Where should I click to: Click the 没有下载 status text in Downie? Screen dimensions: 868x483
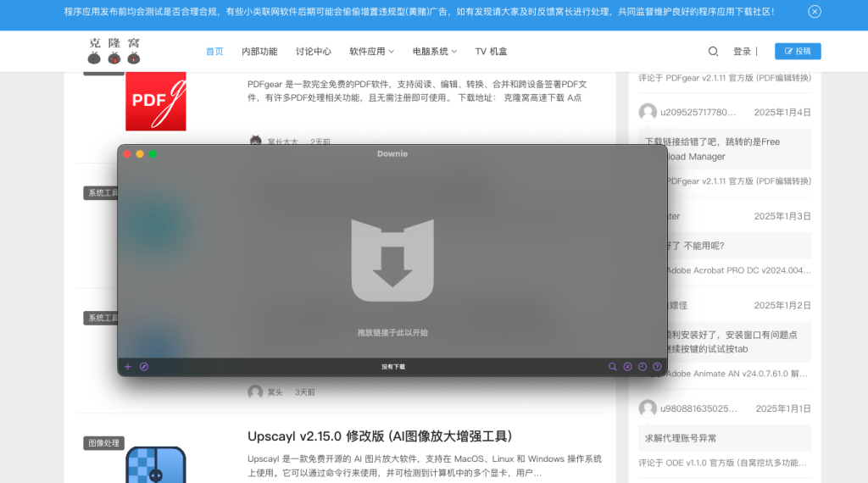click(x=393, y=367)
